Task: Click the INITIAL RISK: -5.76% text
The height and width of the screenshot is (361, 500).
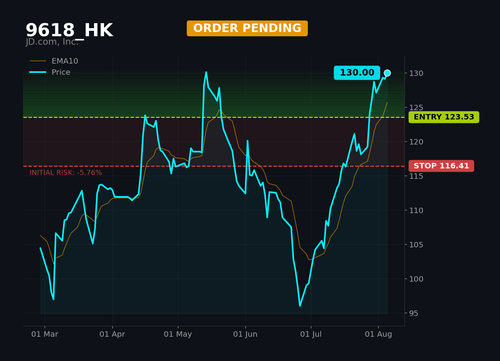Action: coord(66,173)
